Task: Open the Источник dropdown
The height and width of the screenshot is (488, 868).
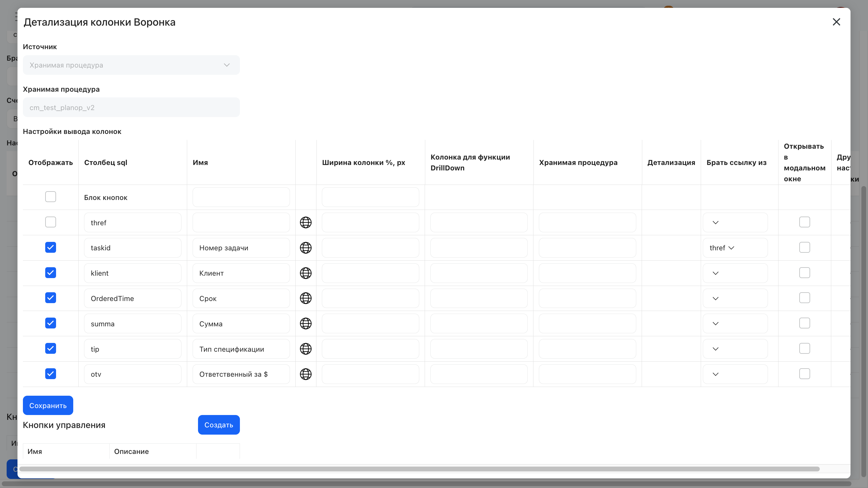Action: (131, 65)
